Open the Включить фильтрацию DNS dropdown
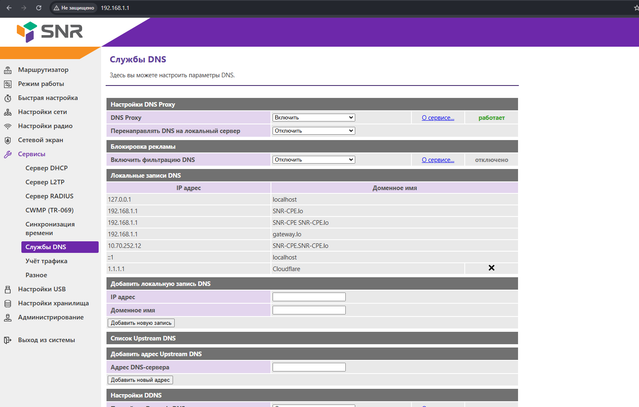 313,160
